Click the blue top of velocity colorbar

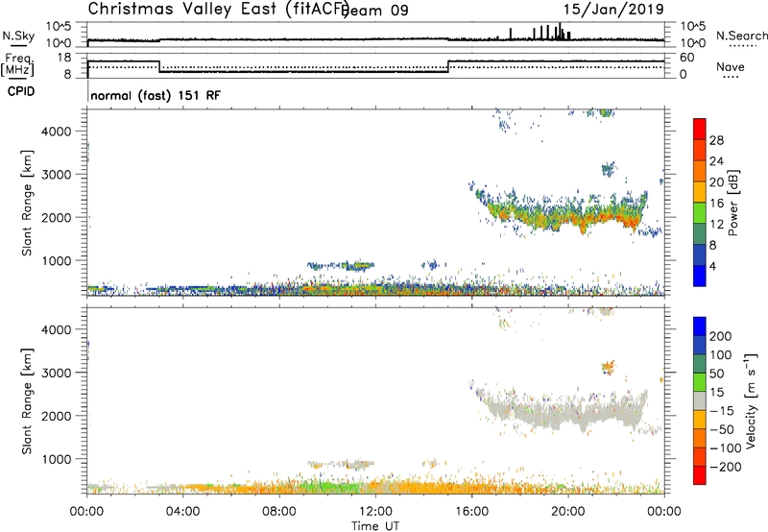[700, 326]
